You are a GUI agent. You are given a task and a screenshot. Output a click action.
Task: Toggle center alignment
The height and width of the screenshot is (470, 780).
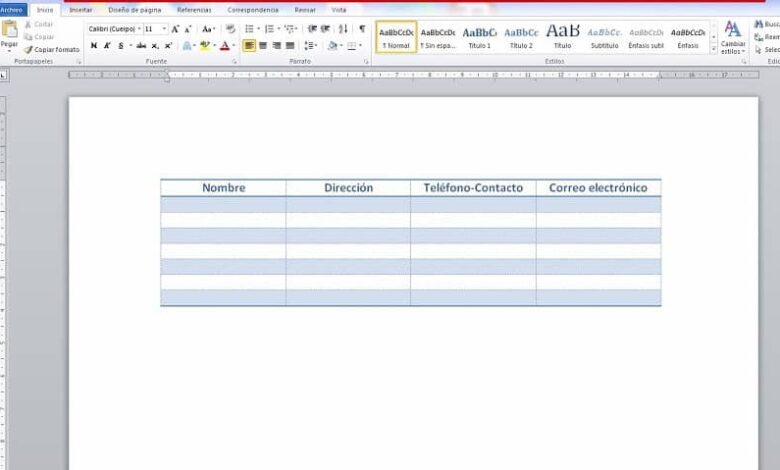tap(263, 46)
